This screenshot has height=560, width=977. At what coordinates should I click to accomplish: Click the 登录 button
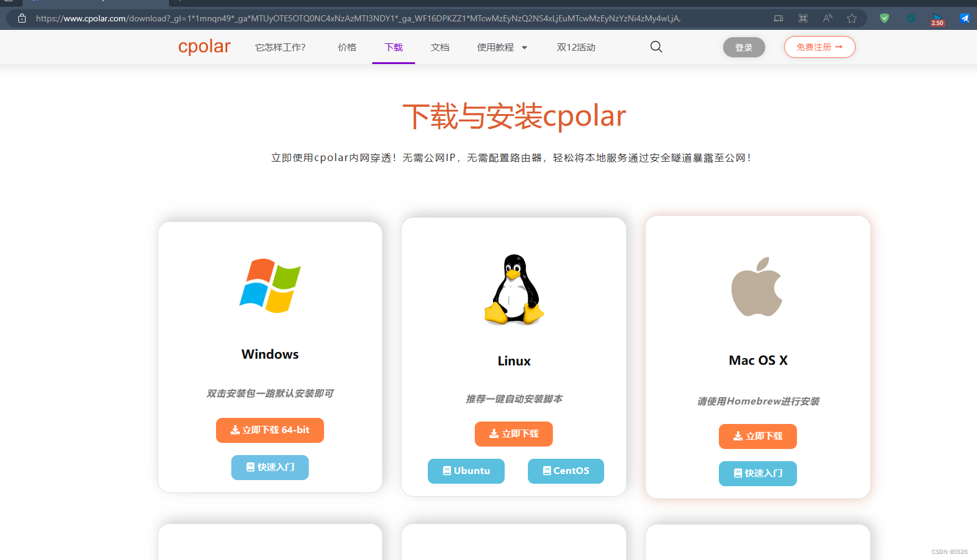(744, 47)
